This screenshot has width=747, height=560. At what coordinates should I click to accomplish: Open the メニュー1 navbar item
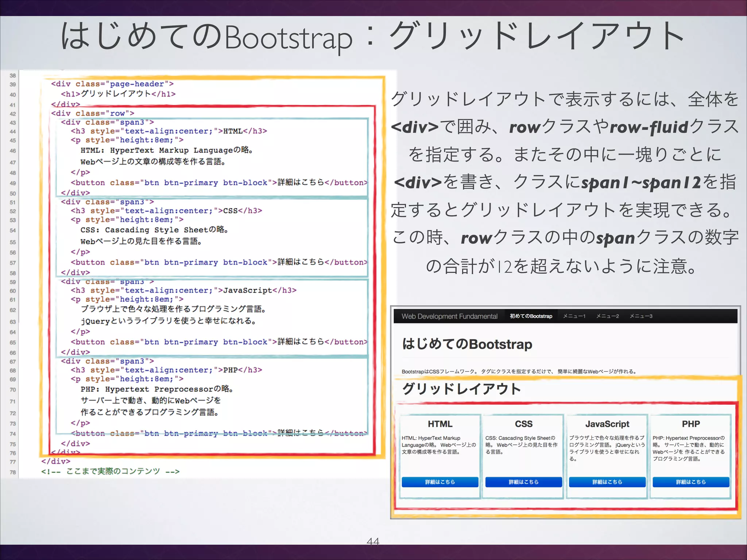click(x=574, y=316)
